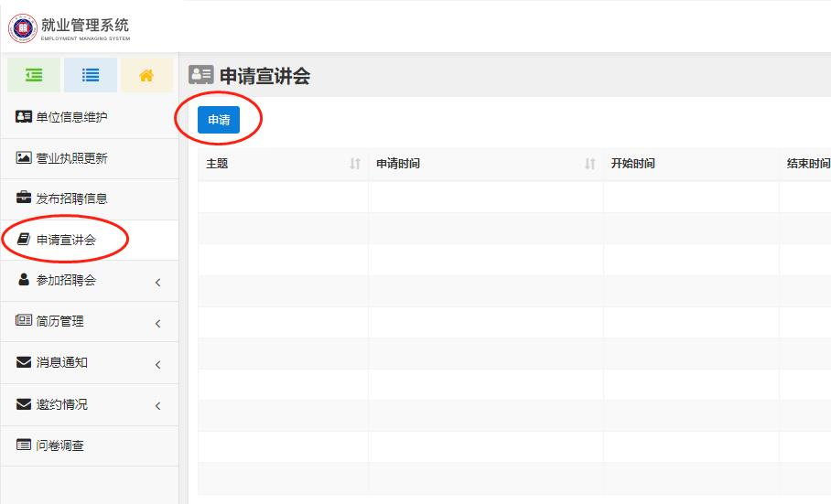Open the 申请宣讲会 menu item
This screenshot has width=831, height=504.
coord(66,241)
